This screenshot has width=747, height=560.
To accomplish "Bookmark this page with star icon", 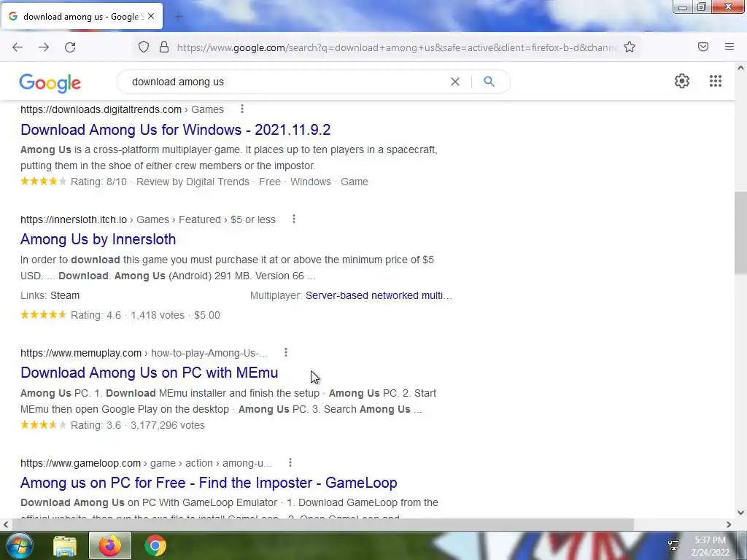I will (x=630, y=47).
